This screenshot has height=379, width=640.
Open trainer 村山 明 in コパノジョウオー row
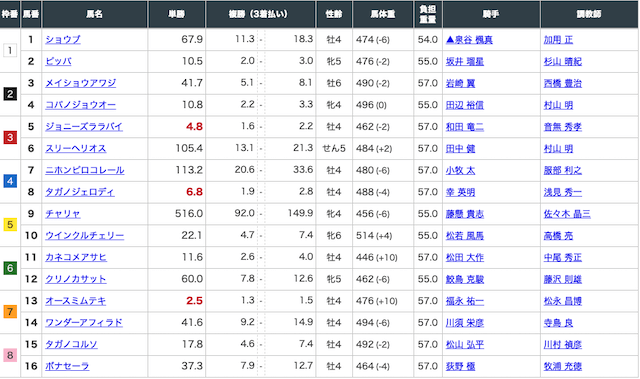(x=558, y=105)
